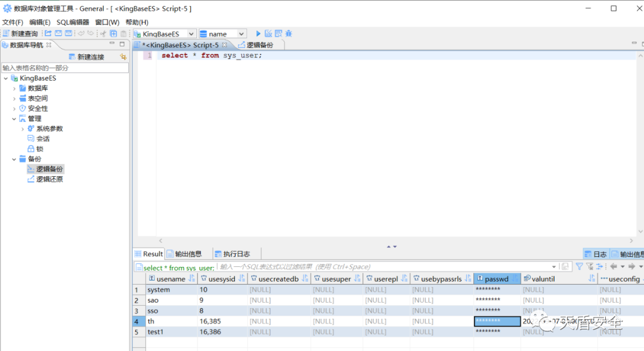
Task: Run the SQL script with play icon
Action: pos(258,34)
